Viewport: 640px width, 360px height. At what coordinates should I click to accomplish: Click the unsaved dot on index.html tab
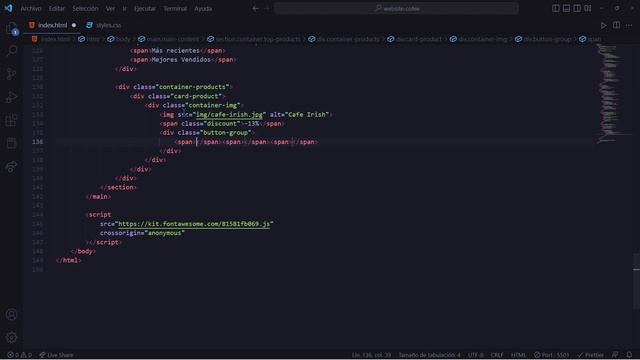coord(74,25)
